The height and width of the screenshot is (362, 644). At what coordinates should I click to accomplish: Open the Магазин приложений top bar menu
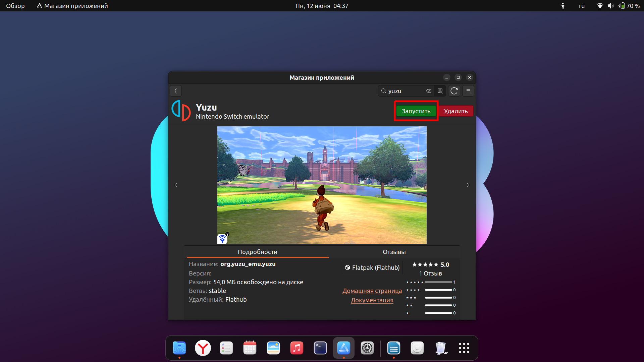[x=72, y=6]
